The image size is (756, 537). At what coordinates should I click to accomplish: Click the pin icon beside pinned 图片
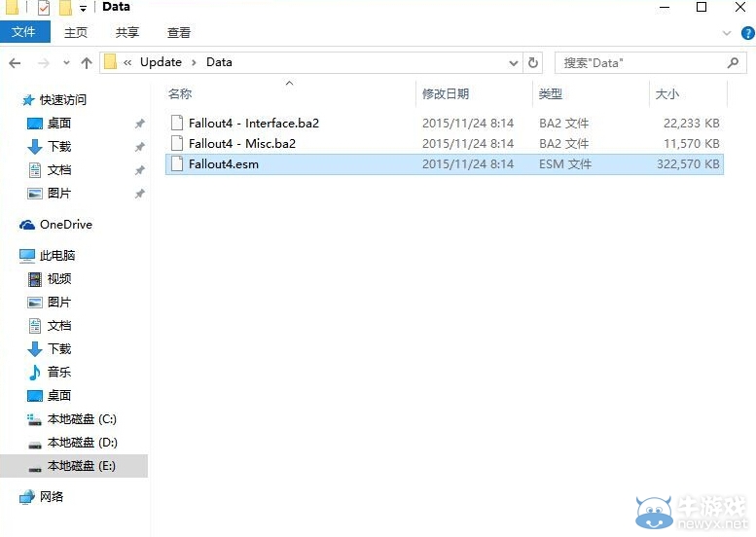pos(140,194)
